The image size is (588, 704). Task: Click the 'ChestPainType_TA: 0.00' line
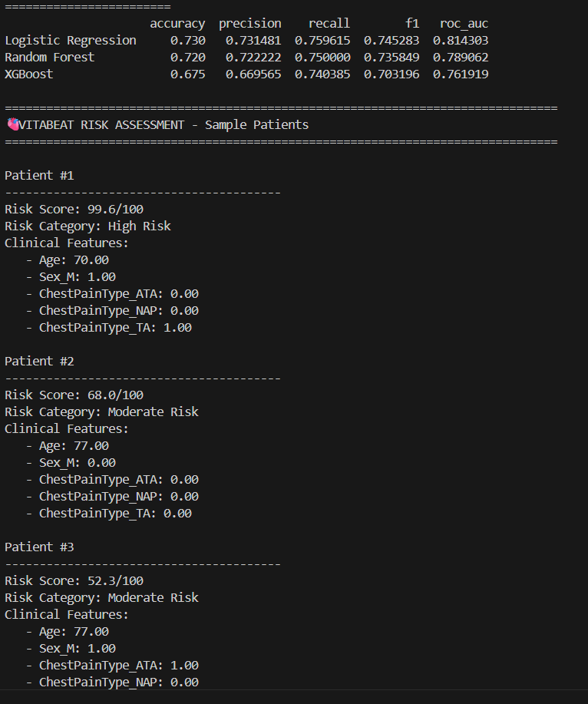[x=109, y=514]
